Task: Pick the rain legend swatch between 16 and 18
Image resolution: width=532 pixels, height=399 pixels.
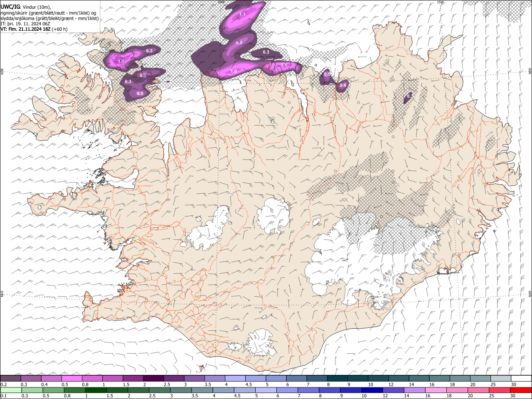Action: (436, 390)
